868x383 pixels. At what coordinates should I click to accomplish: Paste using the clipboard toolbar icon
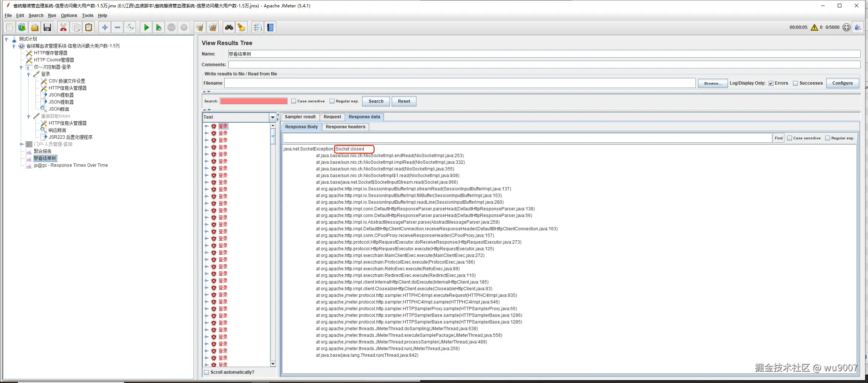click(x=89, y=27)
